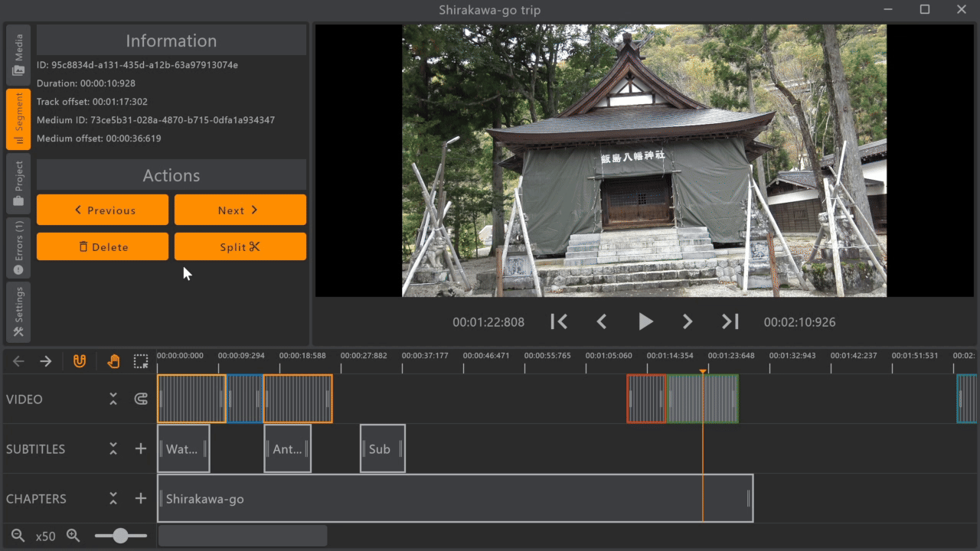This screenshot has width=980, height=551.
Task: Toggle the magnet snapping tool
Action: tap(80, 361)
